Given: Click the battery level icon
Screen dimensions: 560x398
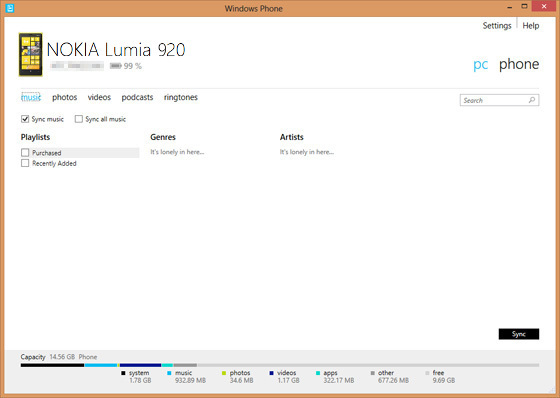Looking at the screenshot, I should click(x=115, y=66).
